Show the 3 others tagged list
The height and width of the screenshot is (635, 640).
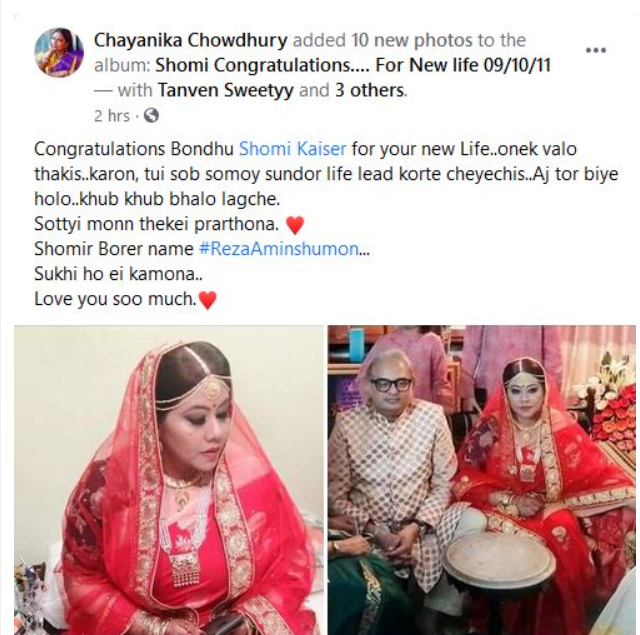(x=370, y=90)
